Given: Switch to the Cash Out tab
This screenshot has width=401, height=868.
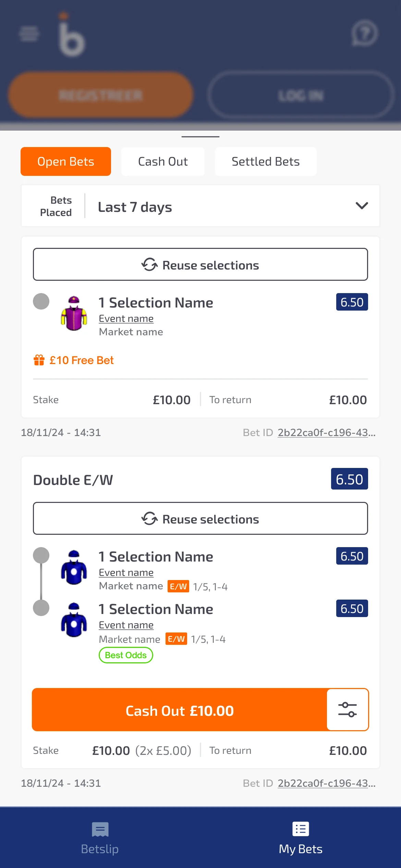Looking at the screenshot, I should point(162,161).
